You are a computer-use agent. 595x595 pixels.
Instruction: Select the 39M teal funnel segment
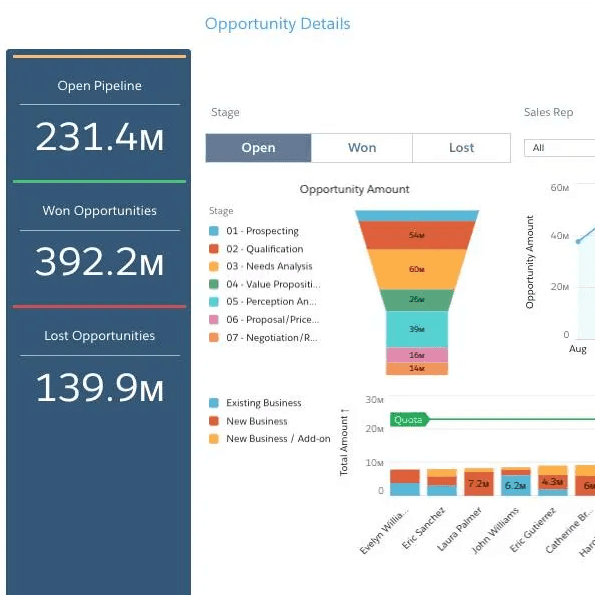point(417,329)
